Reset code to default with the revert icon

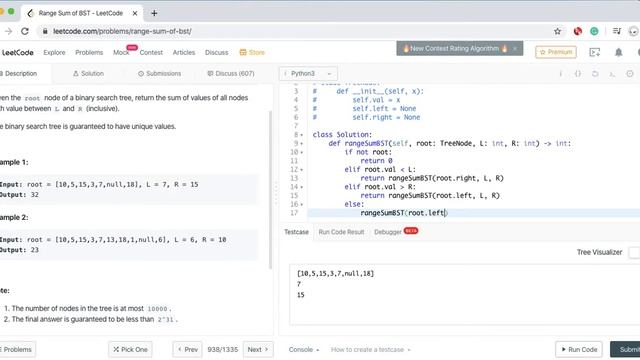[x=595, y=73]
